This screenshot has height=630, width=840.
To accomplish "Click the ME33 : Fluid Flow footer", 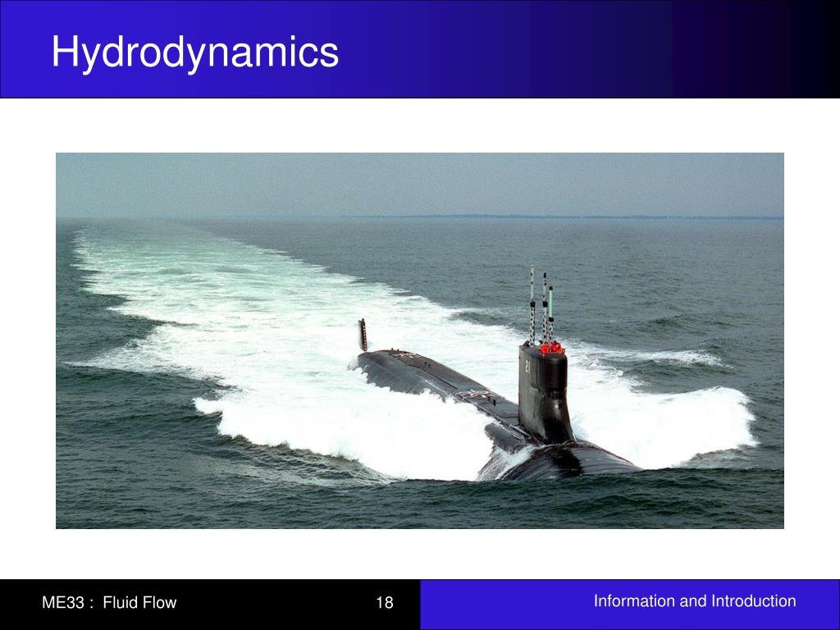I will tap(109, 603).
